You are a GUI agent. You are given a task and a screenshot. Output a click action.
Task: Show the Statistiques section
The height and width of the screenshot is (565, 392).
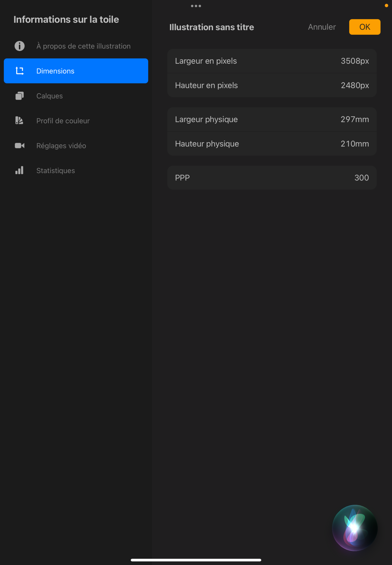pyautogui.click(x=56, y=170)
